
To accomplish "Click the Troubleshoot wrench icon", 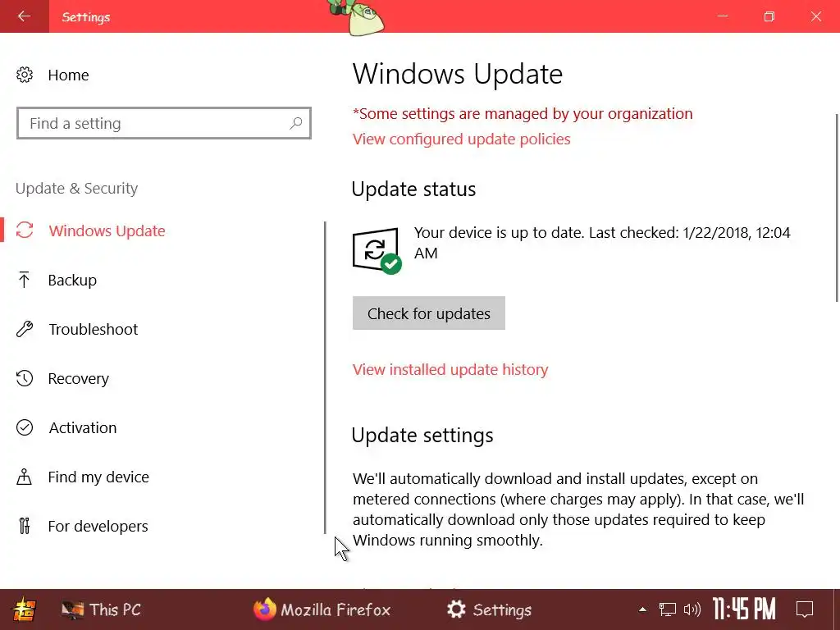I will point(25,329).
